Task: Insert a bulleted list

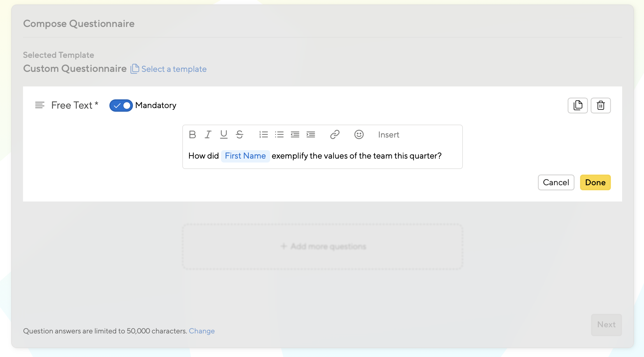Action: [x=279, y=135]
